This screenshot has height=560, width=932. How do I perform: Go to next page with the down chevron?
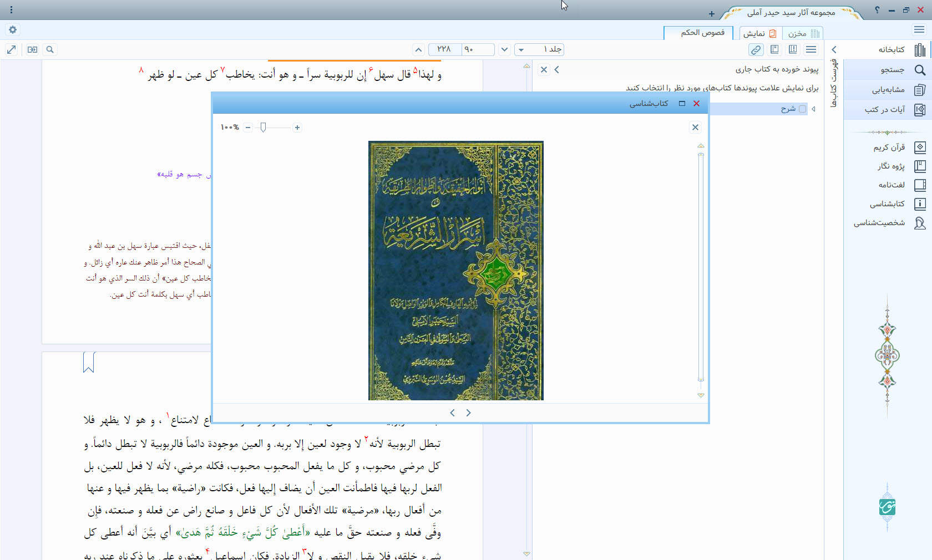pyautogui.click(x=504, y=49)
